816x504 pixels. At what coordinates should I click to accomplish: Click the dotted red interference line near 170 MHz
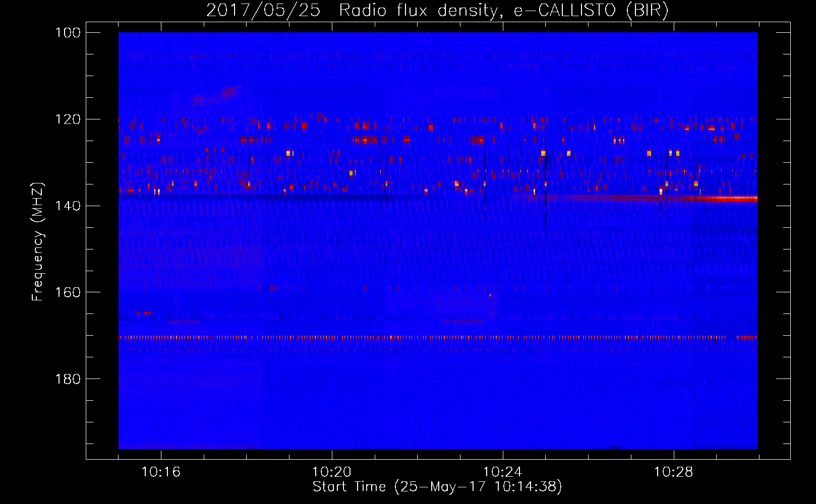pos(438,338)
